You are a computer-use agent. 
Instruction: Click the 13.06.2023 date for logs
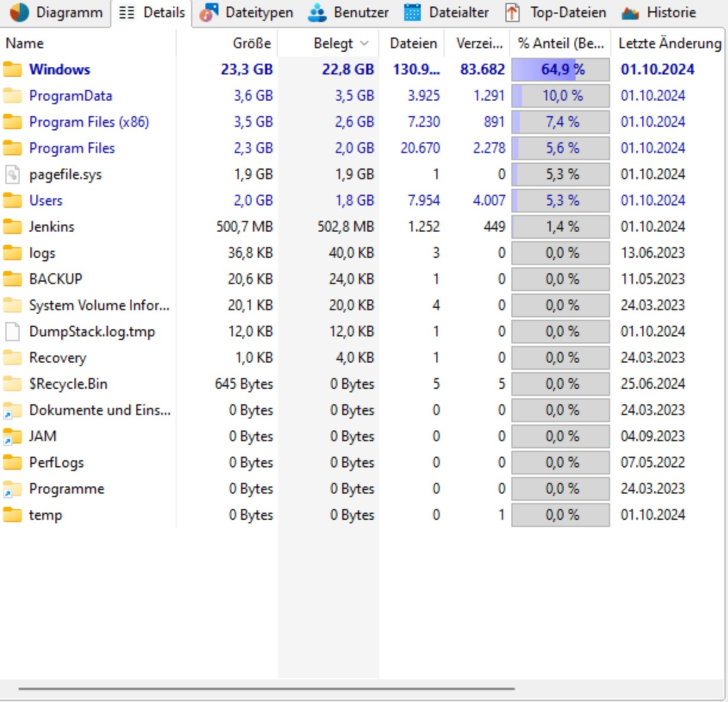(653, 253)
